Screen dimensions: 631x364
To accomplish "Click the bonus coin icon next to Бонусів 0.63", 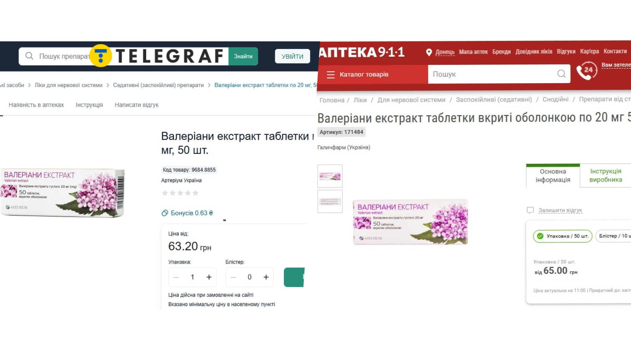I will click(165, 213).
